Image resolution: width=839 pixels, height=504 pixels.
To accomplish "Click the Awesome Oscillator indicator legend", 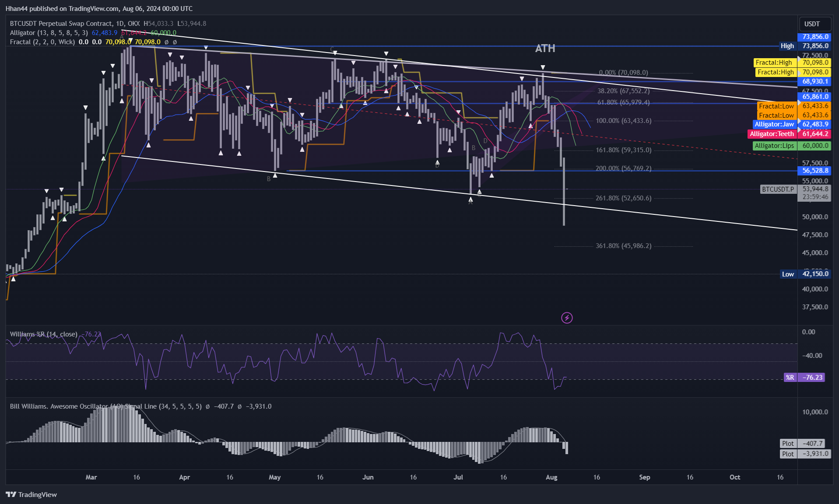I will 105,406.
